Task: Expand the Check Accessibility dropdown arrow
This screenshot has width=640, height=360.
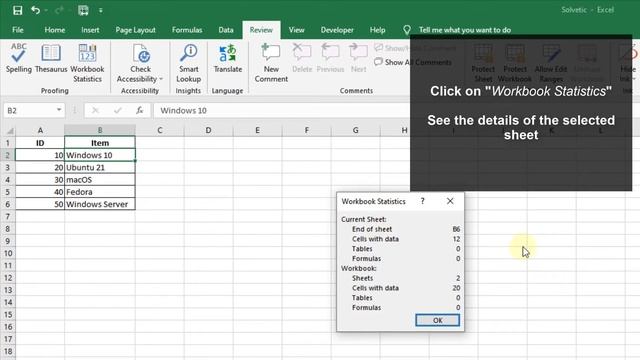Action: [x=161, y=79]
